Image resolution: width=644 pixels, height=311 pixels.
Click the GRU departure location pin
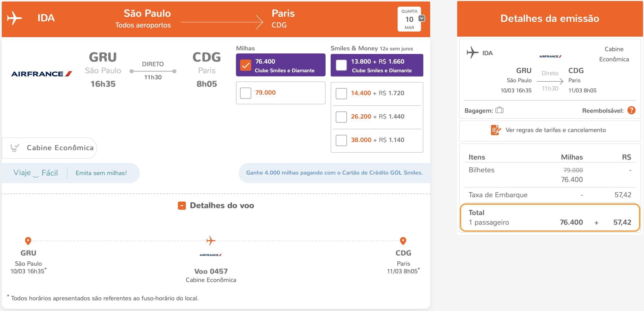click(28, 241)
